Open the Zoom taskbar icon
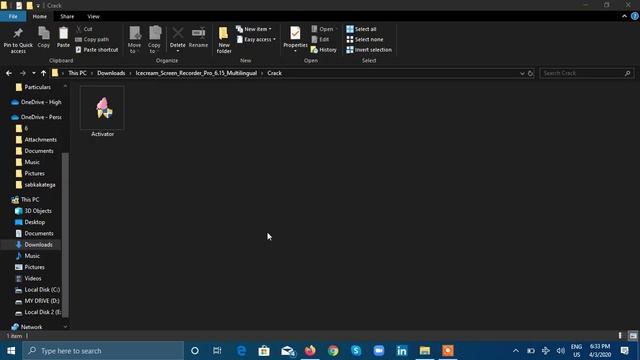 [x=379, y=351]
